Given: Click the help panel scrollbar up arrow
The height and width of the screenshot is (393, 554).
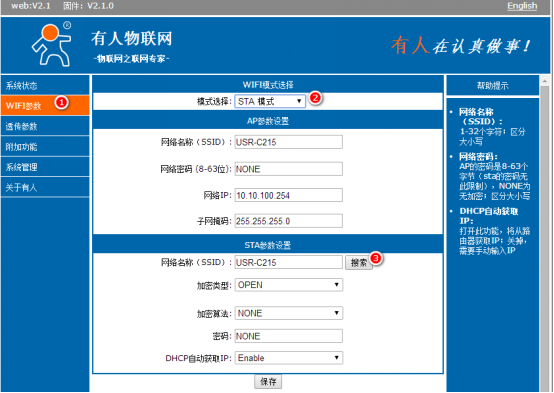Looking at the screenshot, I should point(544,81).
